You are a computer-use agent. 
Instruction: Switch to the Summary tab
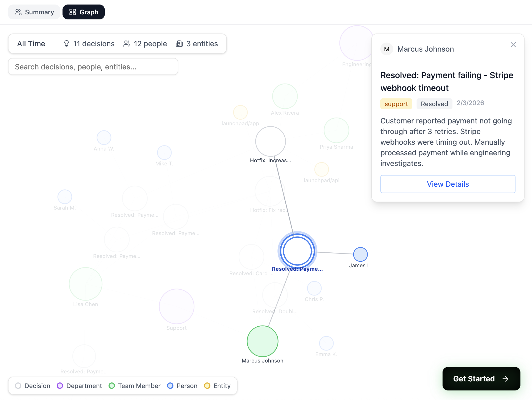[x=34, y=12]
